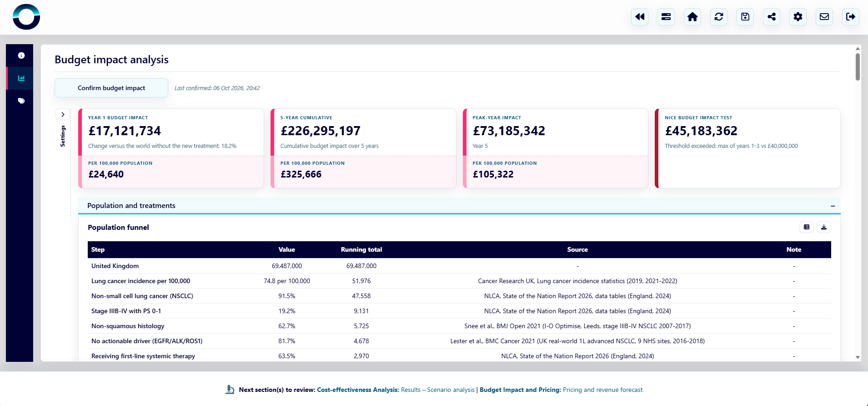Click the share icon in the top toolbar
The height and width of the screenshot is (406, 868).
click(x=772, y=17)
